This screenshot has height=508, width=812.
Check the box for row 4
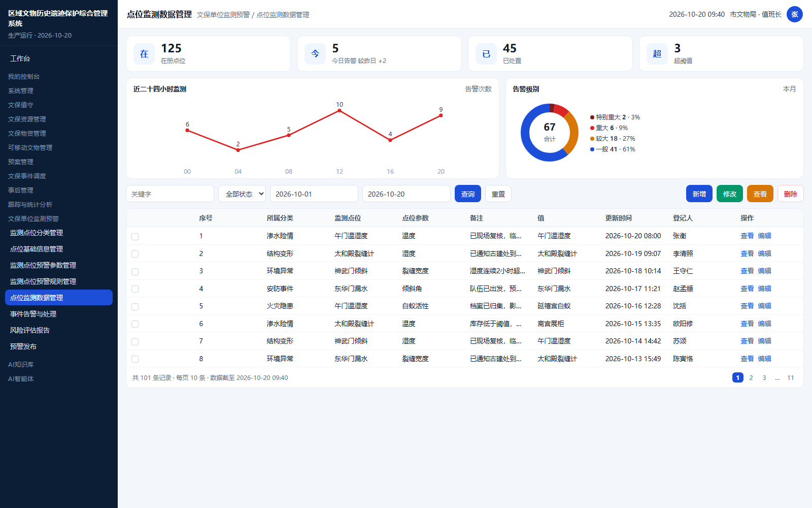[135, 289]
